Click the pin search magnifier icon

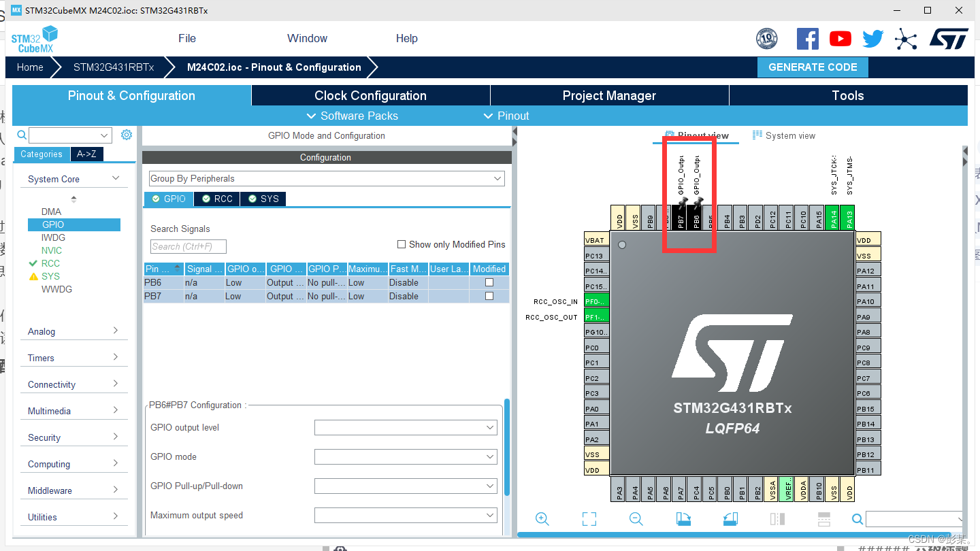(x=857, y=520)
